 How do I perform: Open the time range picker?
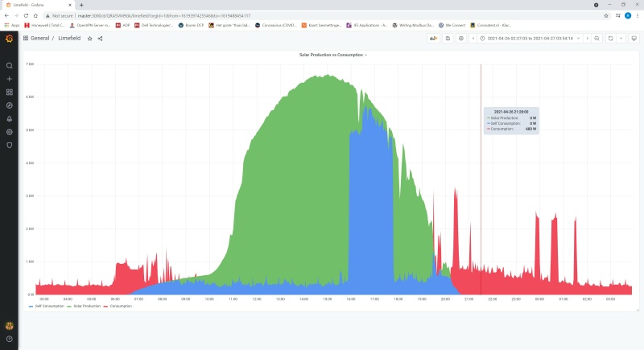530,38
